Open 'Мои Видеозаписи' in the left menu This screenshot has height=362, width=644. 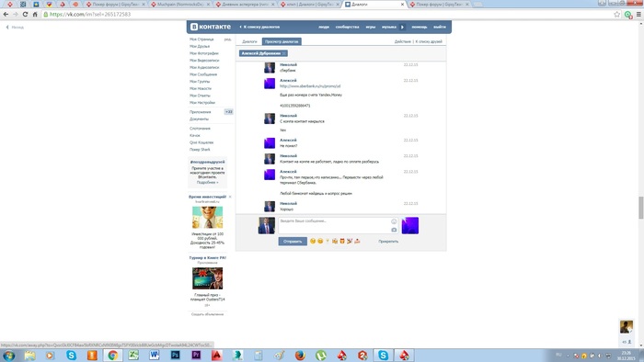tap(204, 61)
